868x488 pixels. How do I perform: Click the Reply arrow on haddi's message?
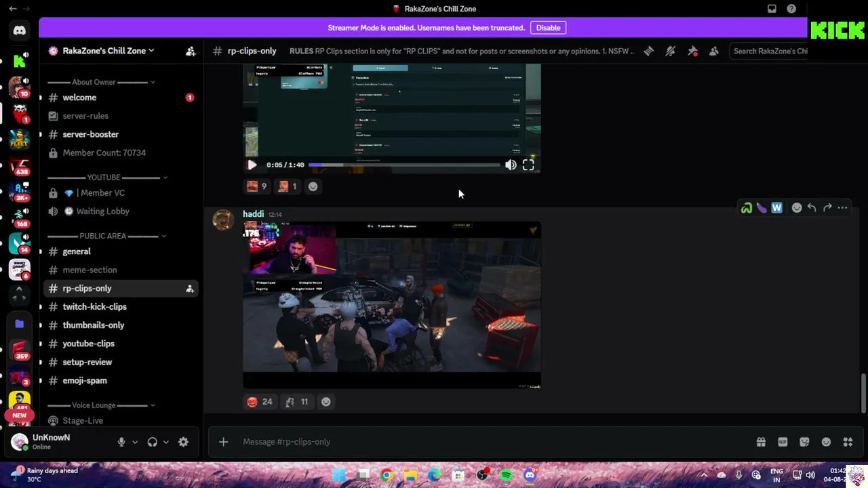[812, 208]
